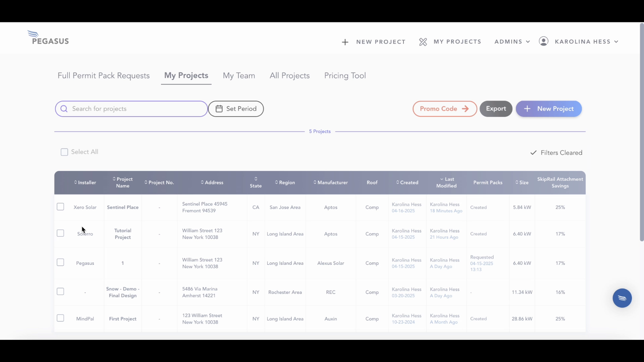Click the plus icon in New Project button
This screenshot has width=644, height=362.
[527, 109]
